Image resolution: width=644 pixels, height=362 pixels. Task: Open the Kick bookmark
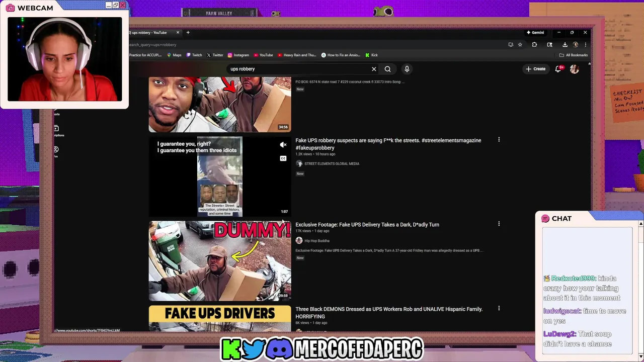[x=371, y=55]
